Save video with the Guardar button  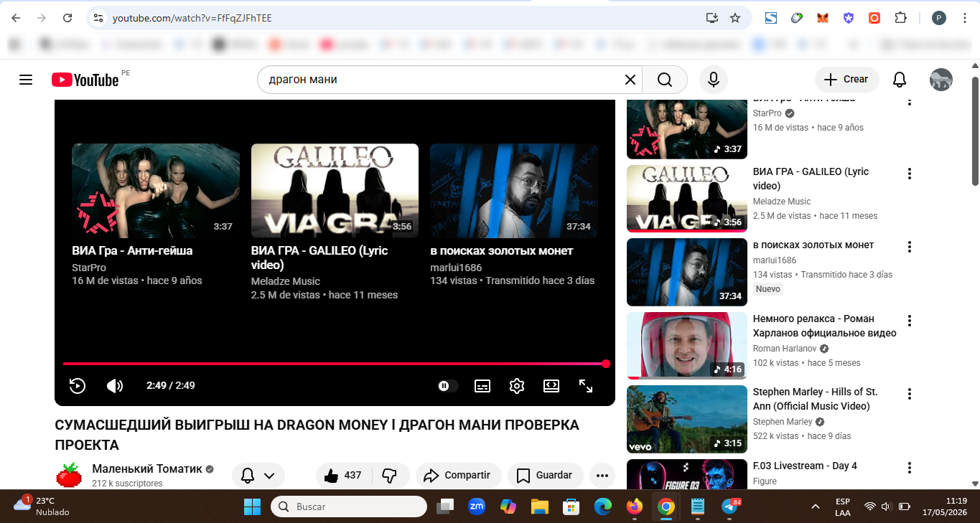[545, 475]
